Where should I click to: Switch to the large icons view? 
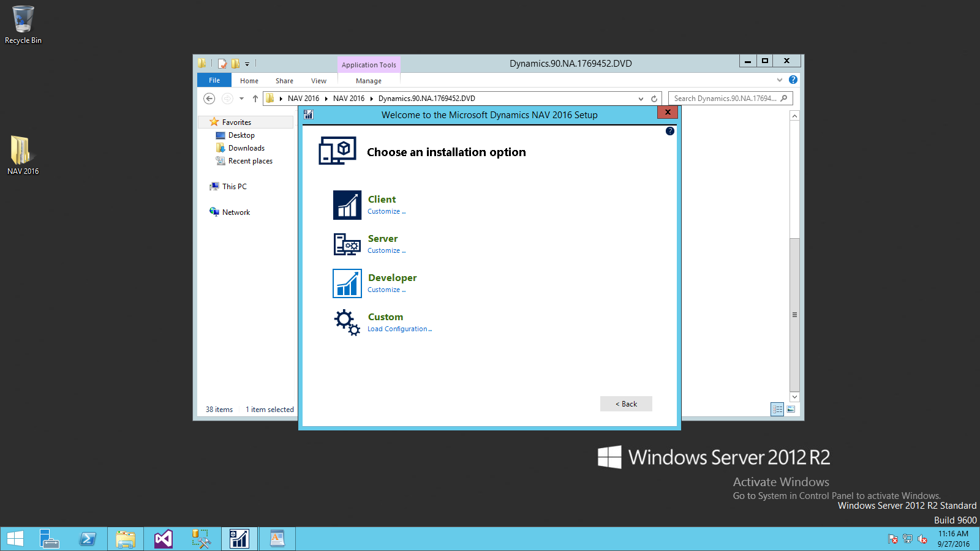791,409
